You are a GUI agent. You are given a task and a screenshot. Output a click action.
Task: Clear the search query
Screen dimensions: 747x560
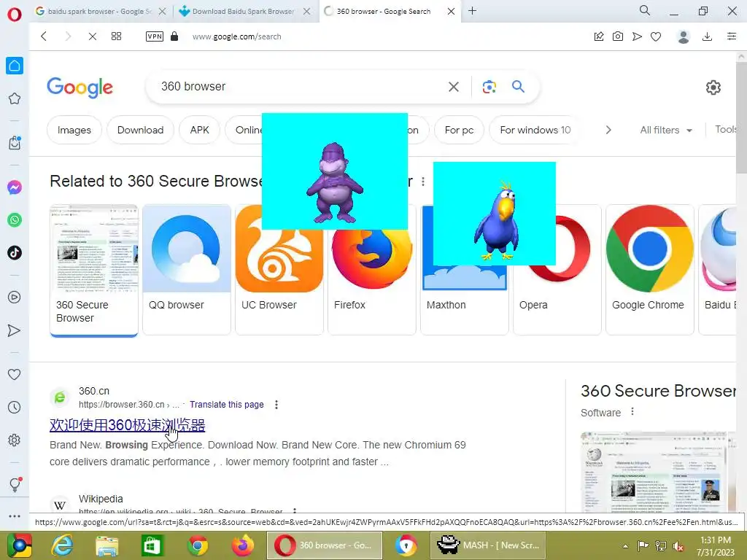pyautogui.click(x=454, y=87)
